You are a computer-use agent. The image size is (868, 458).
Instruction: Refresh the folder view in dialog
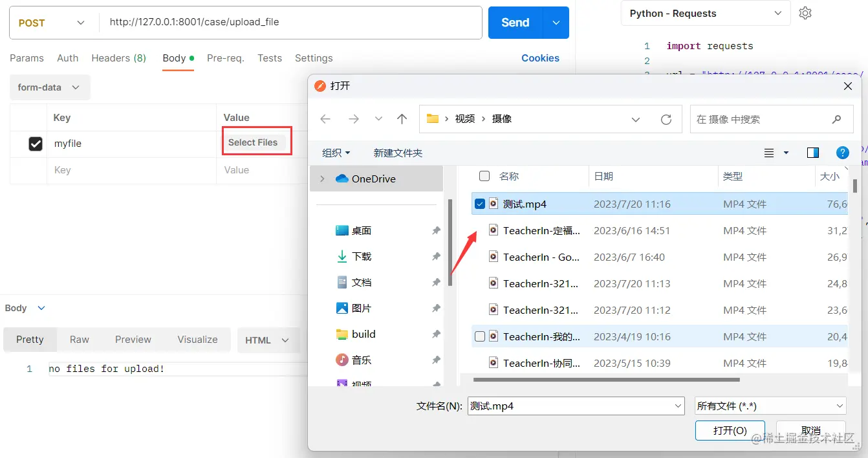pyautogui.click(x=666, y=119)
